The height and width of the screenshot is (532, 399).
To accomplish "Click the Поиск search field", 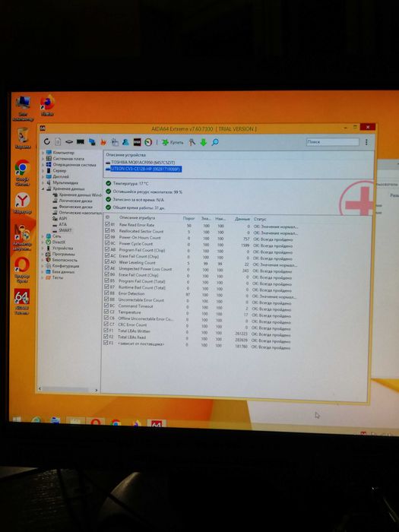I will [x=333, y=142].
